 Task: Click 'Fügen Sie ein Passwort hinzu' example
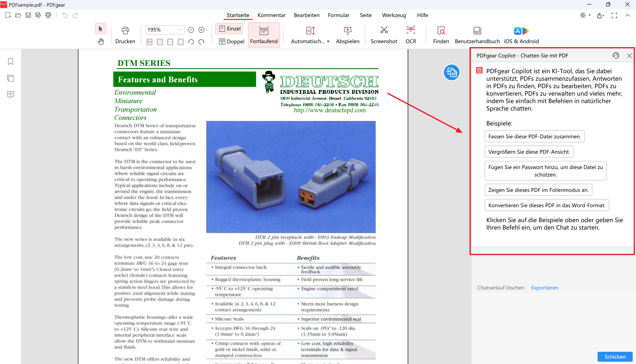(x=545, y=171)
